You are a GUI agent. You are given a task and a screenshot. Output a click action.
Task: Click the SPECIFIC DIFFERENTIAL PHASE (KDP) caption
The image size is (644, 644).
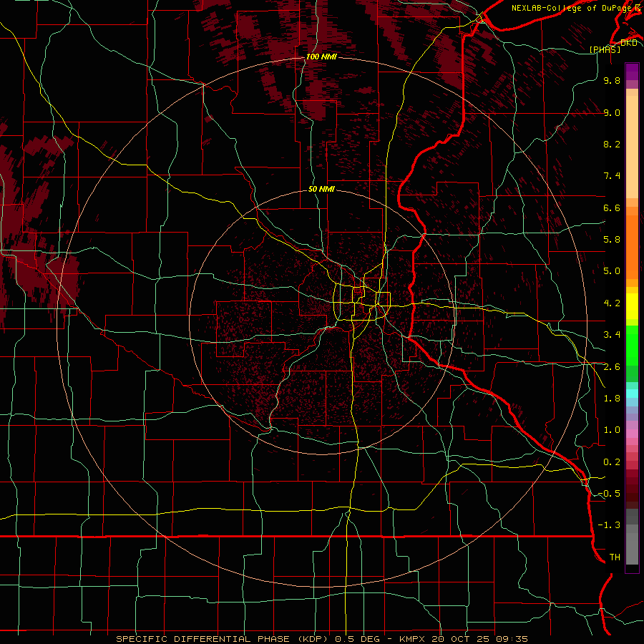click(221, 639)
